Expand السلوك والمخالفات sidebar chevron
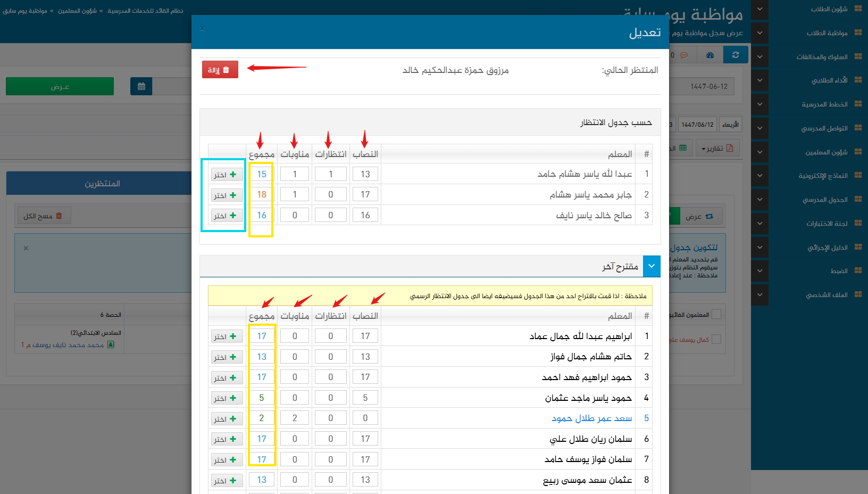868x494 pixels. click(759, 57)
